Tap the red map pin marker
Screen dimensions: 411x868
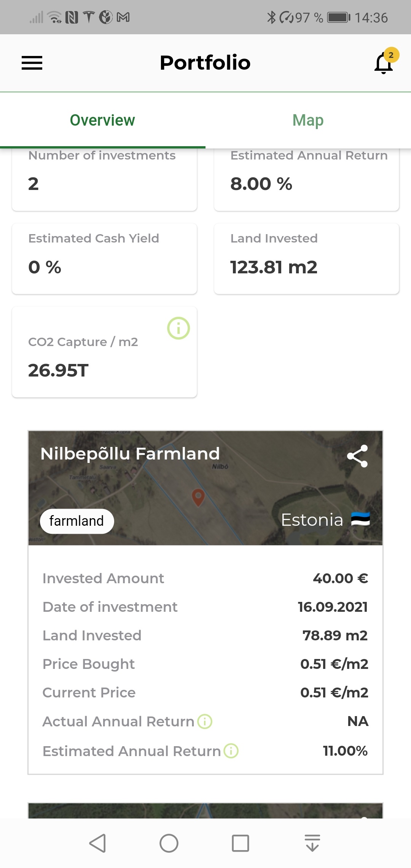(x=198, y=498)
